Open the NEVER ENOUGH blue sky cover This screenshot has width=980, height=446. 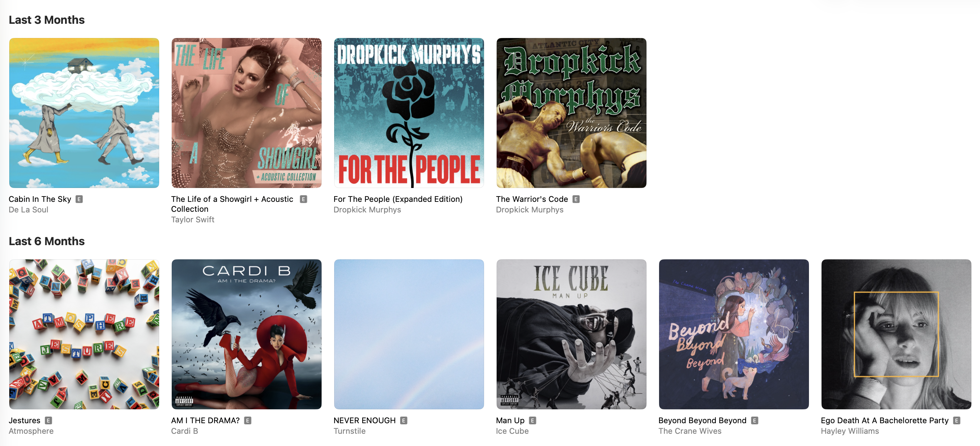pyautogui.click(x=409, y=334)
